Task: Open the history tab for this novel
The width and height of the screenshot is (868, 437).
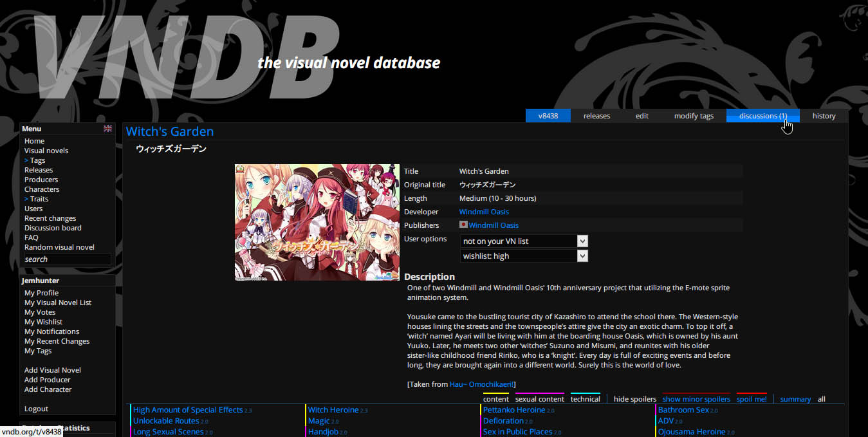Action: click(824, 115)
